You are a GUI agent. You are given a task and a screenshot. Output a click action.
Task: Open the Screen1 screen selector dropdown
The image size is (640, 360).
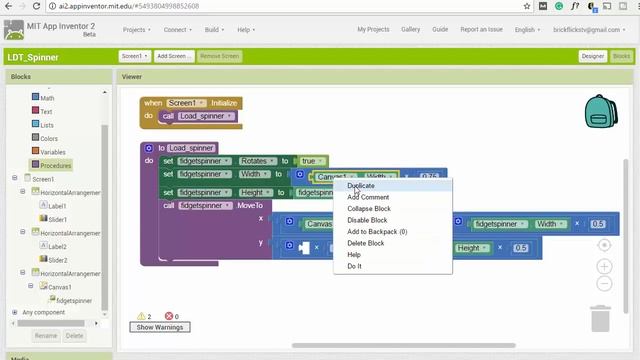135,56
